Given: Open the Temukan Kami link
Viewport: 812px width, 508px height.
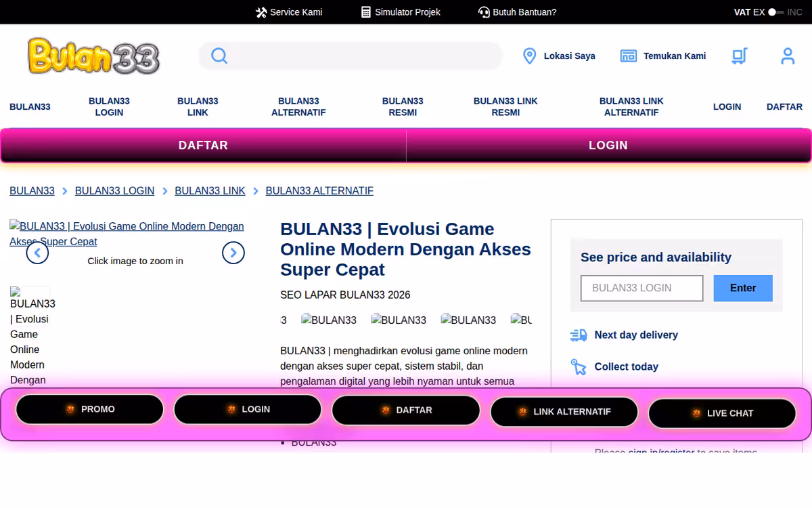Looking at the screenshot, I should [x=675, y=56].
